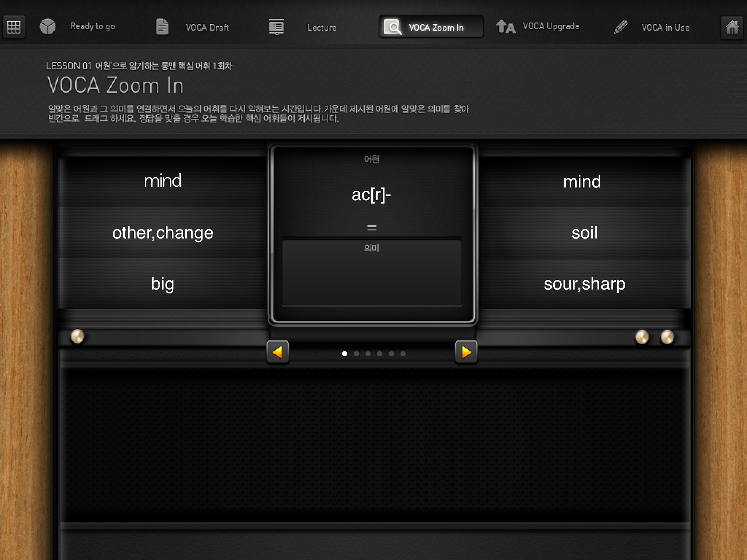Screen dimensions: 747x560
Task: Select the right-side 'mind' meaning
Action: [582, 182]
